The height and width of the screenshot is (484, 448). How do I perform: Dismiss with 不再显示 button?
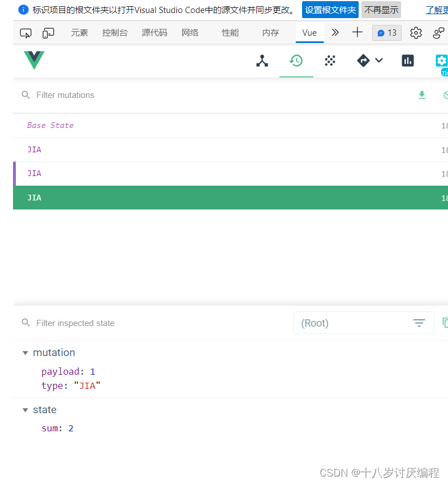[x=381, y=10]
